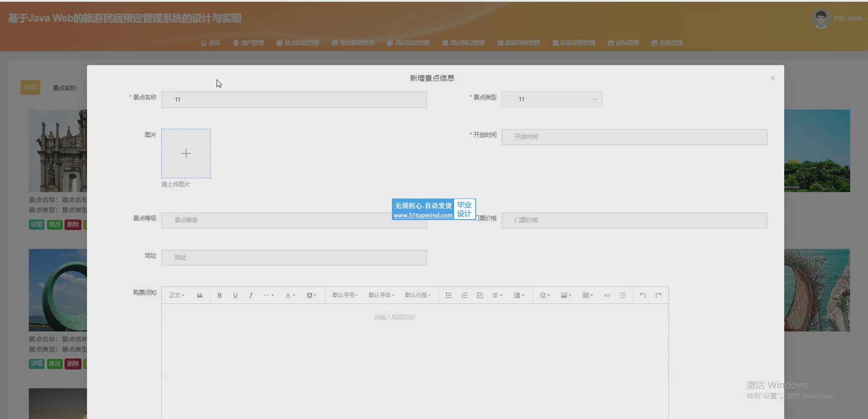
Task: Click the undo arrow in the editor
Action: 643,295
